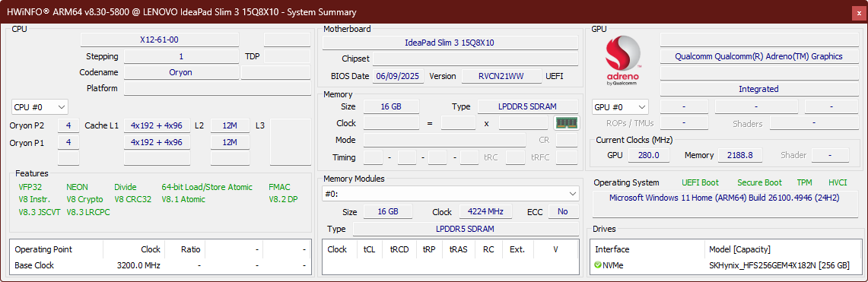Click the Secure Boot status label
The width and height of the screenshot is (868, 282).
759,182
